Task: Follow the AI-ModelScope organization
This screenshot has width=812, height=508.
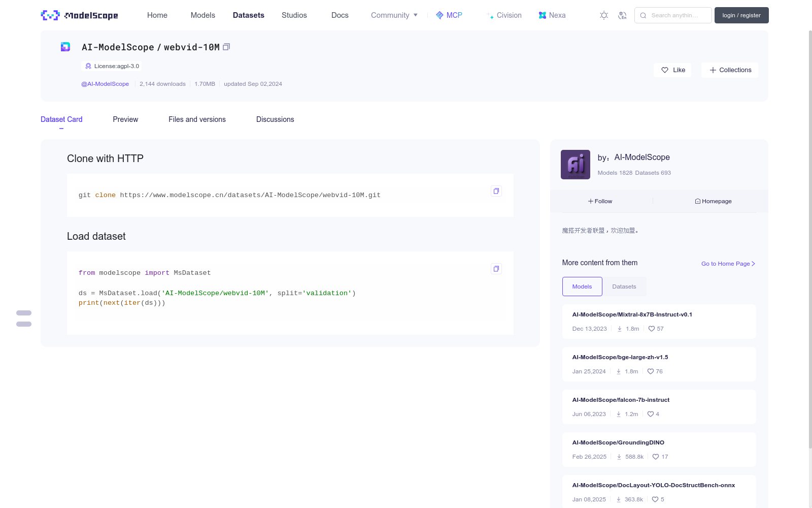Action: pyautogui.click(x=600, y=201)
